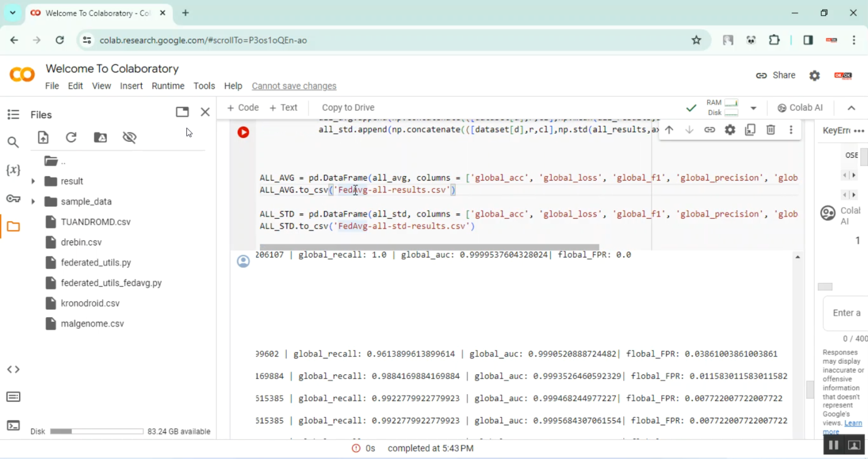Toggle show hidden files eye icon
Viewport: 868px width, 459px height.
[129, 137]
